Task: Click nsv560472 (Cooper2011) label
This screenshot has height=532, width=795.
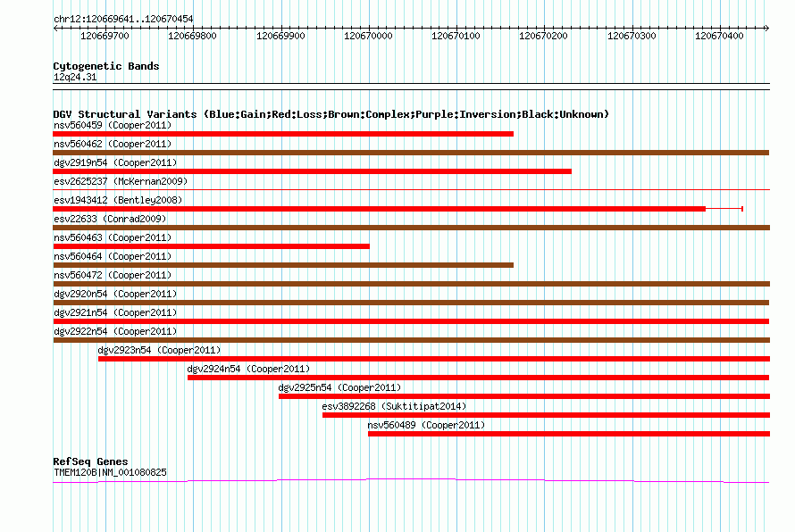Action: [x=113, y=275]
